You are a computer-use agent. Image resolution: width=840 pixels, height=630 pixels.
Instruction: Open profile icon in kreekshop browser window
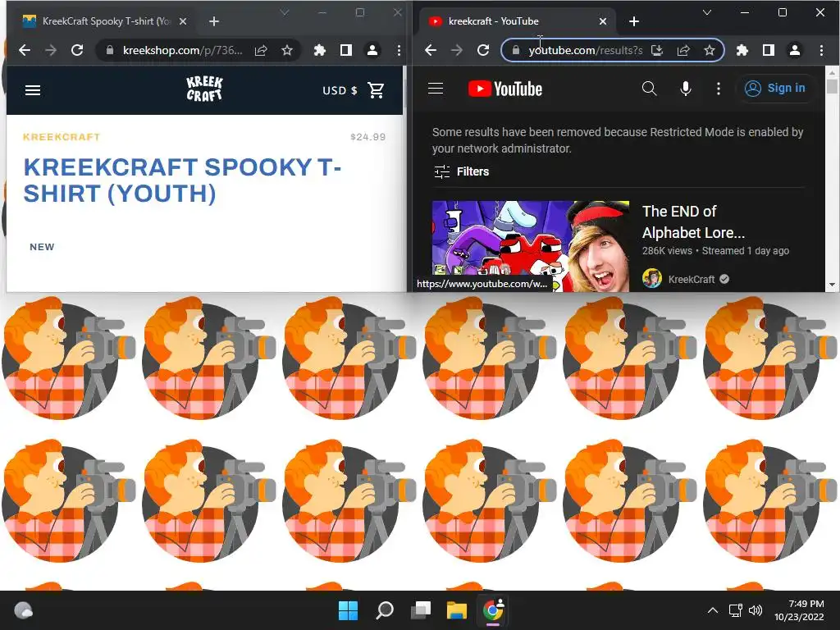point(372,50)
